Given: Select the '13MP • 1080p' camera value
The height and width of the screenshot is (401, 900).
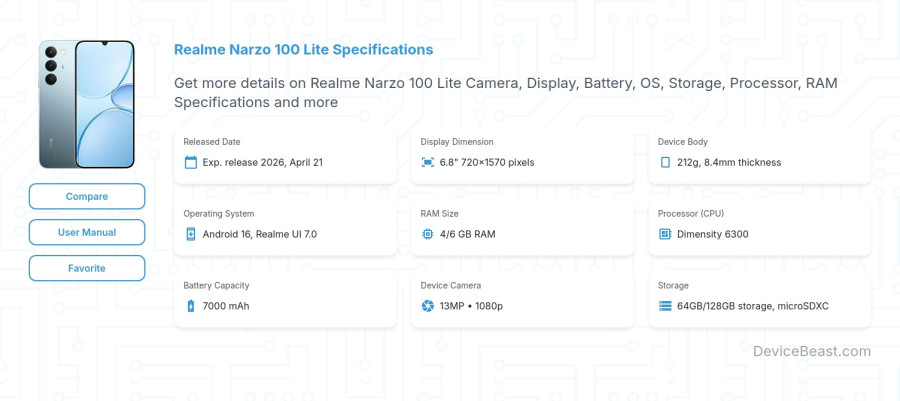Looking at the screenshot, I should pos(471,306).
